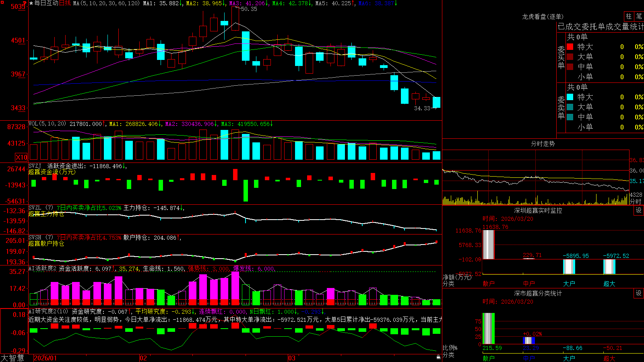Click the 50.35 high price annotation
The image size is (644, 362).
tap(249, 9)
